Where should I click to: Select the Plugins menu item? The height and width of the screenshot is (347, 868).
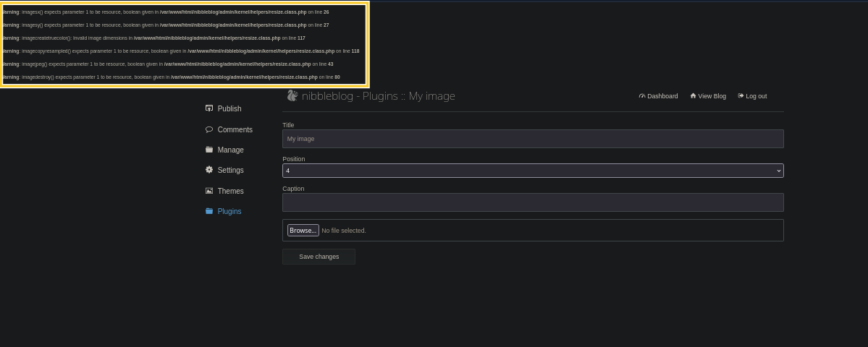229,211
